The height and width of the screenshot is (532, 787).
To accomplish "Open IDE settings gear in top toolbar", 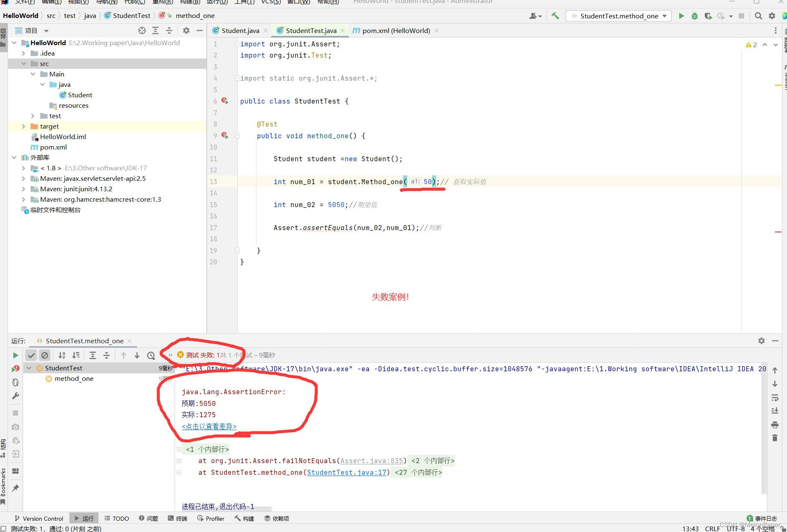I will [772, 16].
